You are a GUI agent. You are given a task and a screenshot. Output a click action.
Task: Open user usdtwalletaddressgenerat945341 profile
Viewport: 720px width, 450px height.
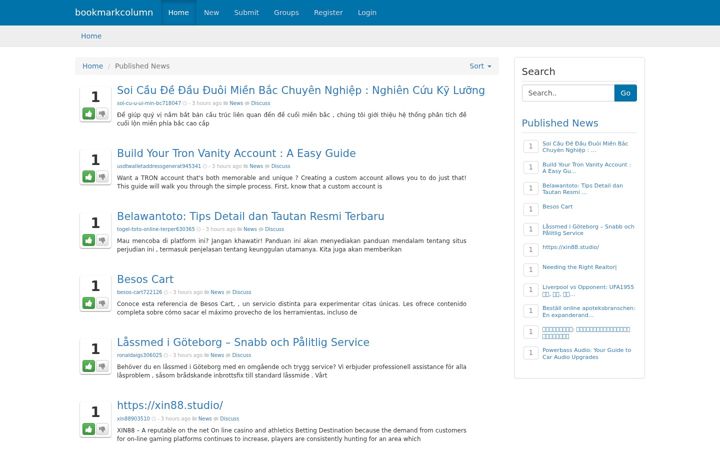pos(159,166)
